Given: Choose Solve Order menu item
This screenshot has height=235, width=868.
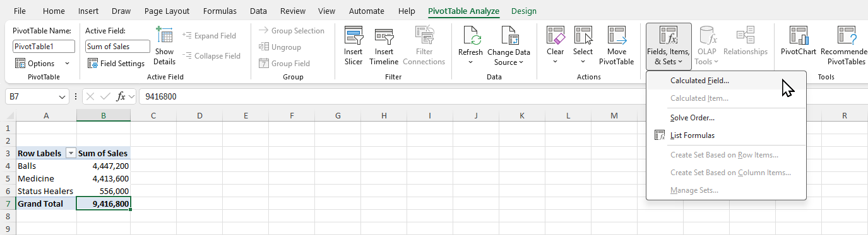Looking at the screenshot, I should 726,118.
